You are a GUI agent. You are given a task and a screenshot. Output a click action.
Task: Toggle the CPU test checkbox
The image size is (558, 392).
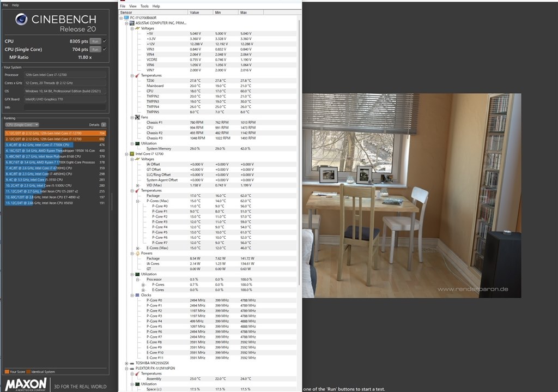click(x=105, y=41)
